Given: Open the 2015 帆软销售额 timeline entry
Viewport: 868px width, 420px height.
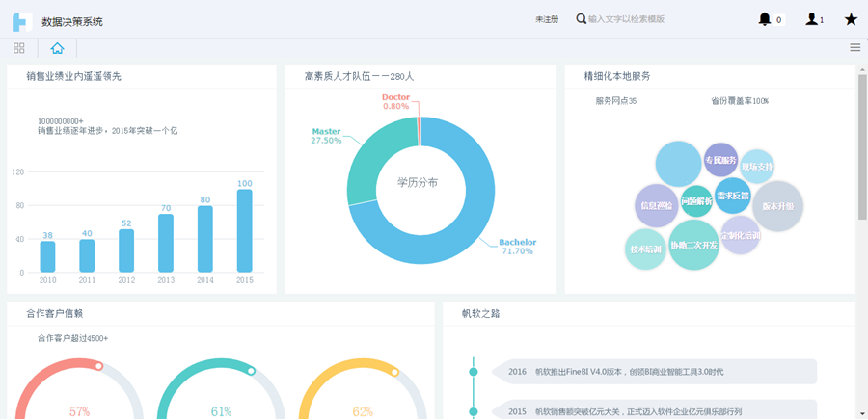Looking at the screenshot, I should 654,410.
